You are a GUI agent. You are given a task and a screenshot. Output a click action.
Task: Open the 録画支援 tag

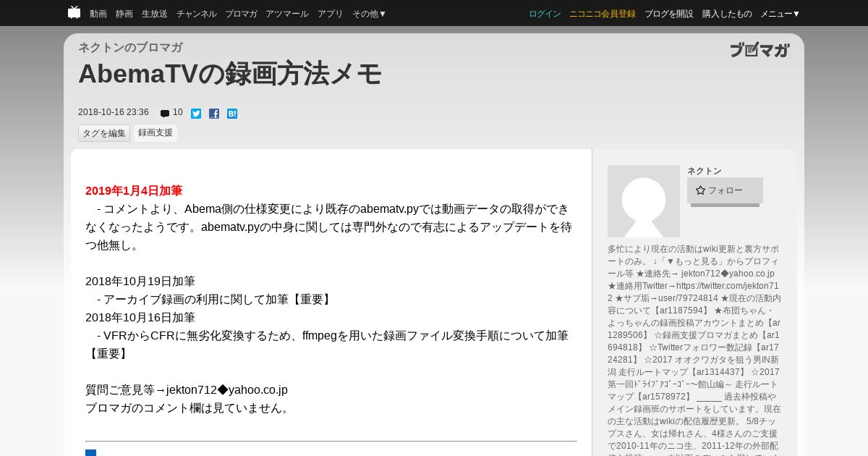[156, 133]
